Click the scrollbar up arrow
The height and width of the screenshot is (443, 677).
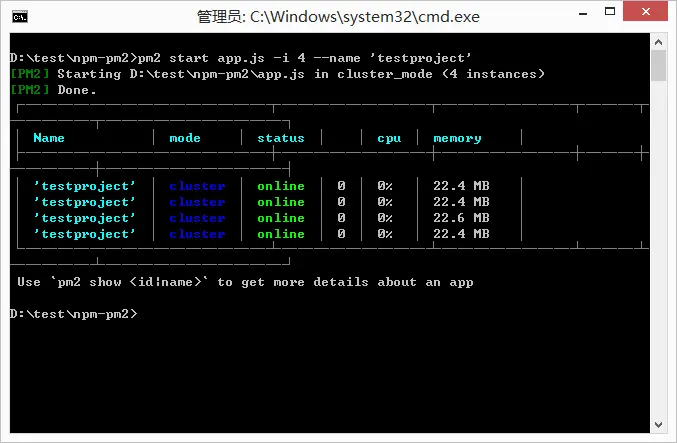tap(658, 42)
